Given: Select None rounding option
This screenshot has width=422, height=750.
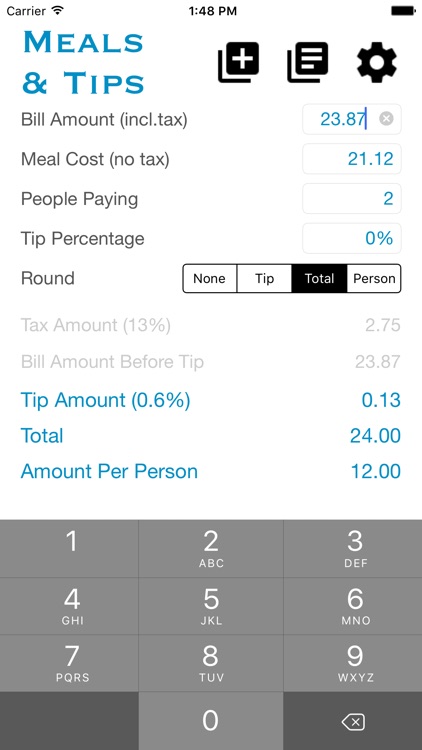Looking at the screenshot, I should [x=210, y=278].
